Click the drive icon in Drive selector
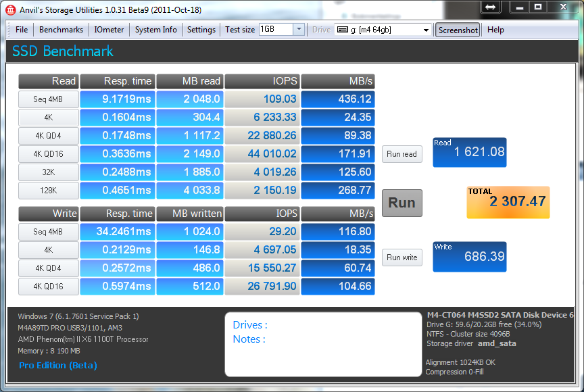 [x=343, y=30]
